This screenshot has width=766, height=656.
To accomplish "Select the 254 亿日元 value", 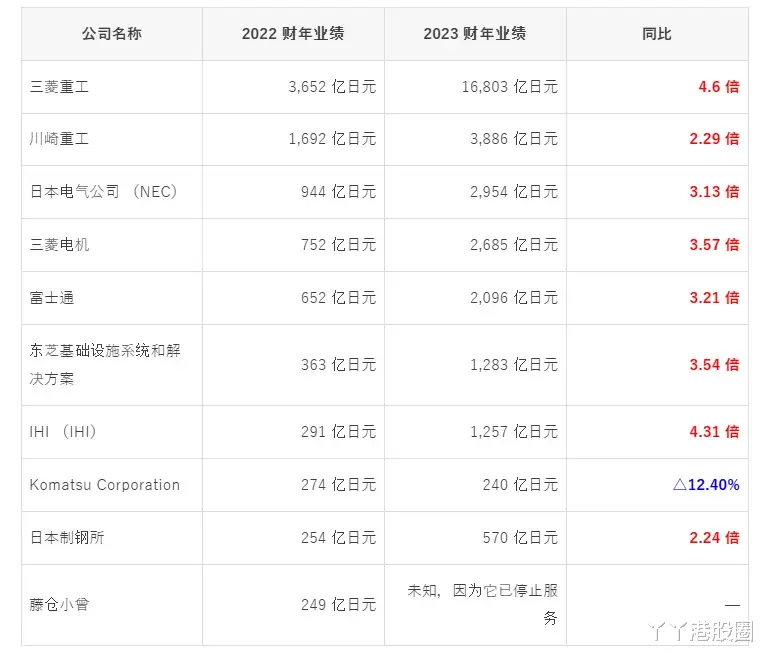I will point(339,538).
